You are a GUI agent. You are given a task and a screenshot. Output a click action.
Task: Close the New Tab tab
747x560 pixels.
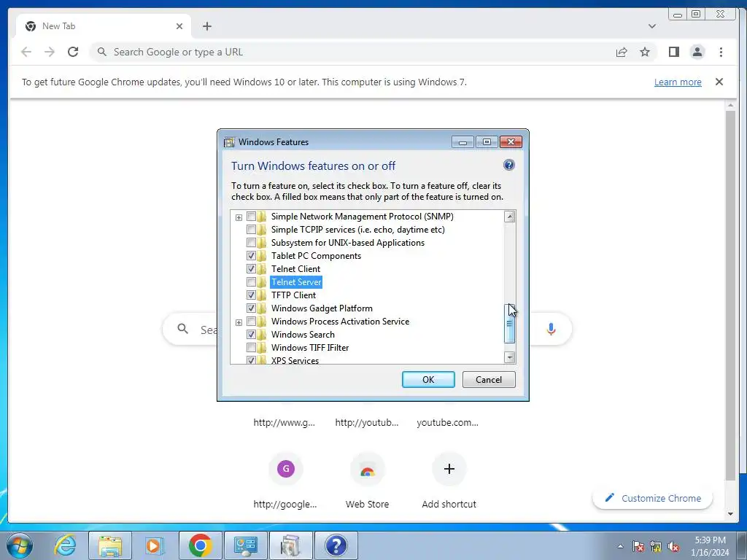(179, 26)
